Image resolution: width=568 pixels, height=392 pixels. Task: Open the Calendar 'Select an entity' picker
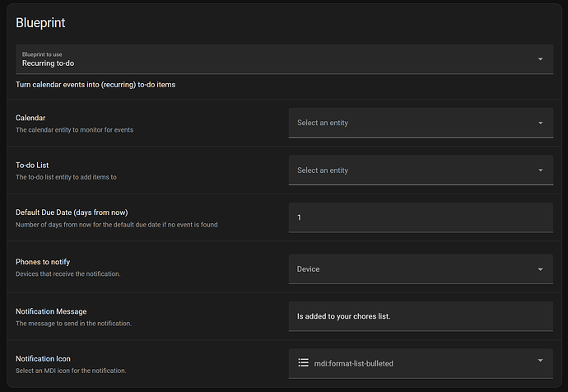tap(412, 124)
